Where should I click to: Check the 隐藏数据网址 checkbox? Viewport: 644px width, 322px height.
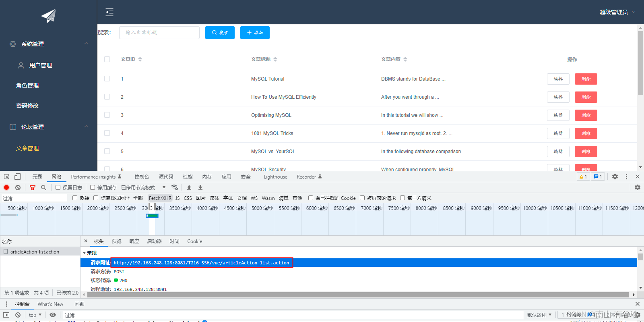coord(96,198)
